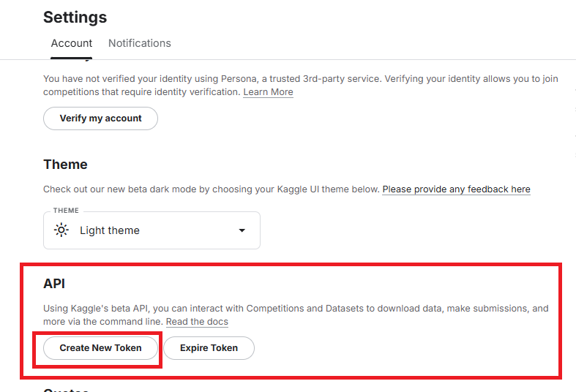Open the Read the docs link
The height and width of the screenshot is (392, 576).
pyautogui.click(x=197, y=322)
